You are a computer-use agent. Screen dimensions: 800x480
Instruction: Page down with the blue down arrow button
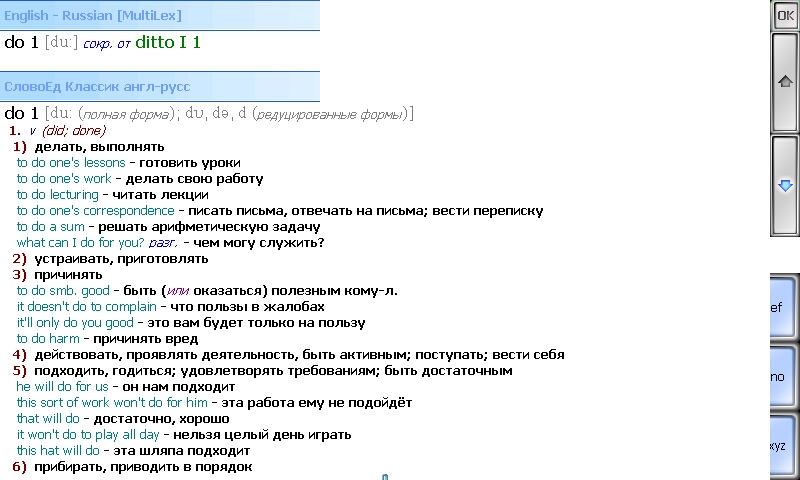(x=785, y=186)
